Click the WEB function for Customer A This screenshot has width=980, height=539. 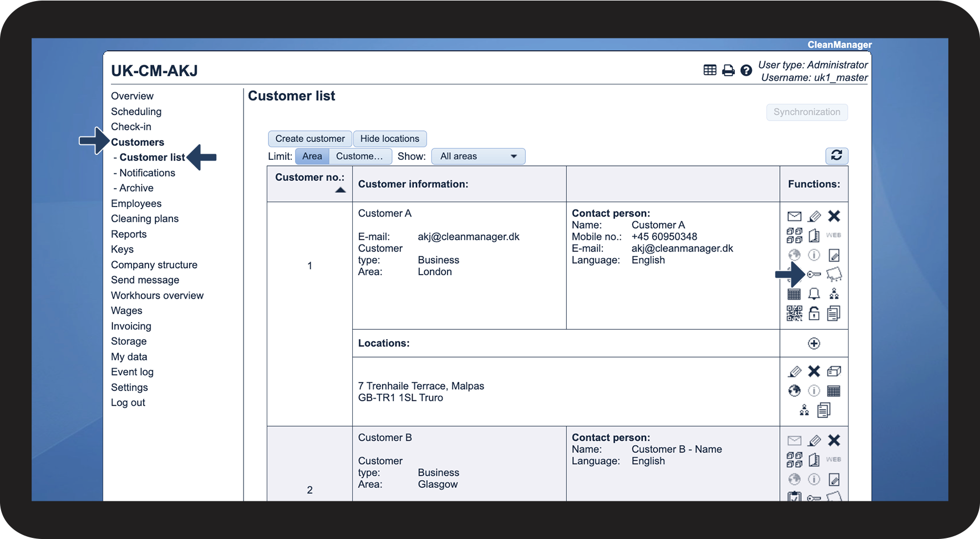coord(834,235)
